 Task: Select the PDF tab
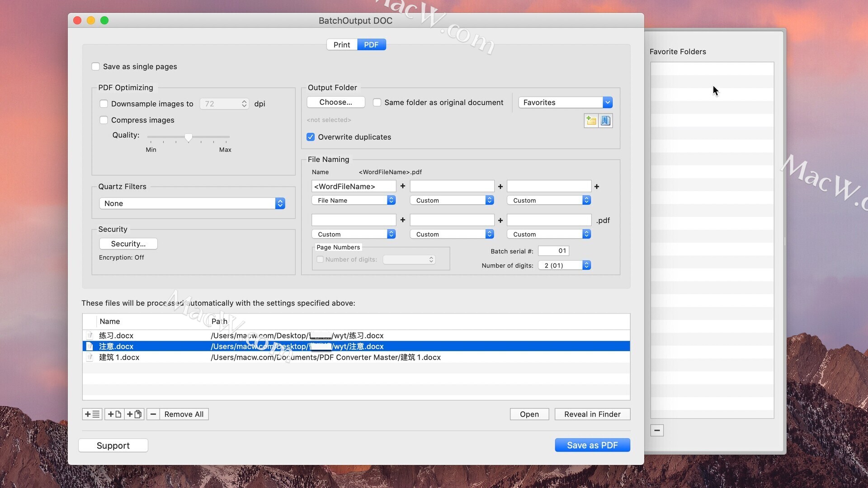pyautogui.click(x=371, y=45)
